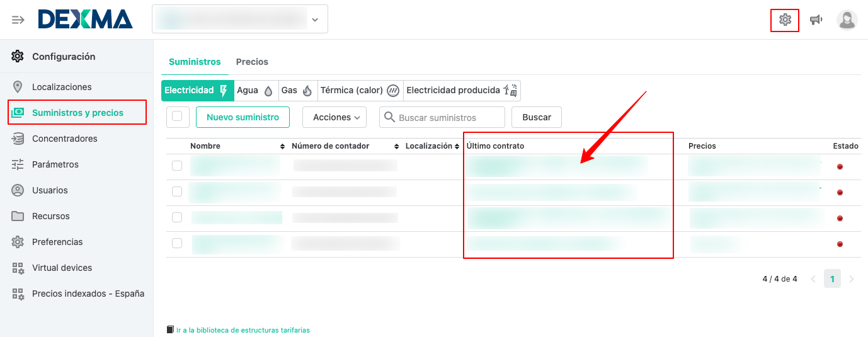This screenshot has width=868, height=337.
Task: Click the Último contrato column header
Action: tap(495, 146)
